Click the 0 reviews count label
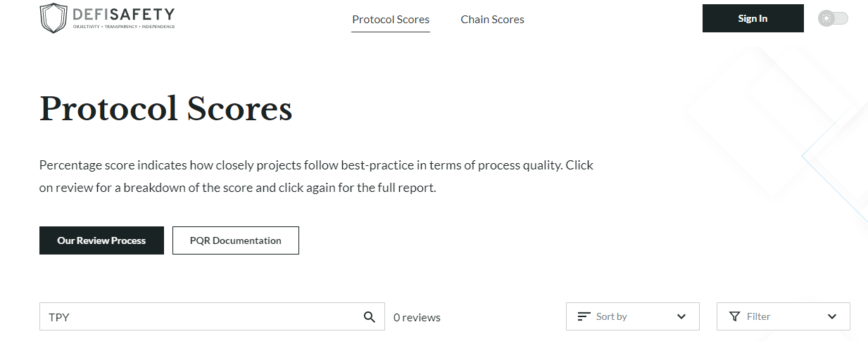 pos(417,317)
